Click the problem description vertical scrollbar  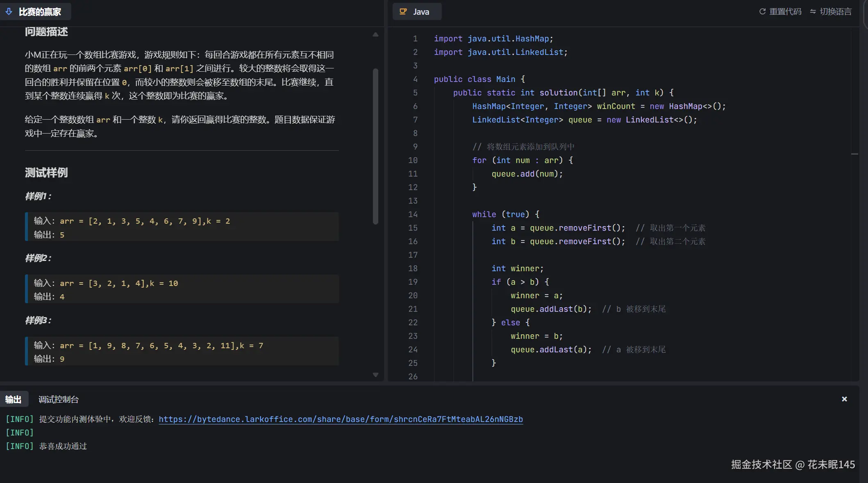click(375, 147)
